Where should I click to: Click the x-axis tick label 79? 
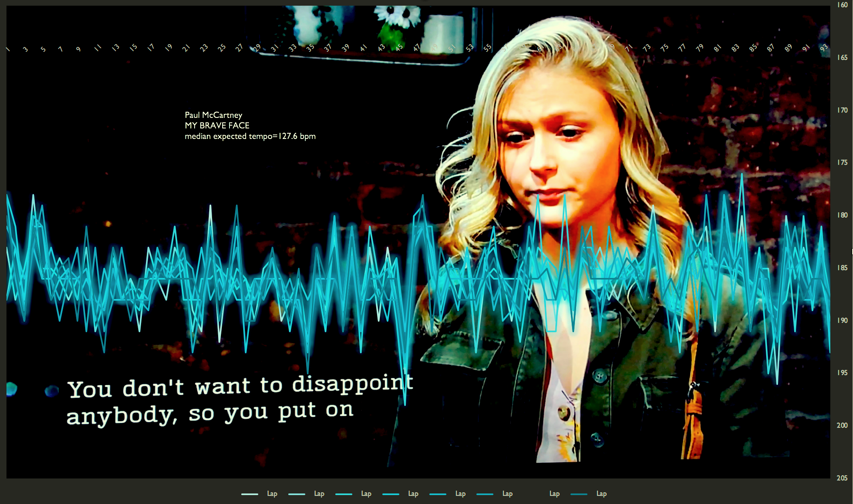point(699,48)
